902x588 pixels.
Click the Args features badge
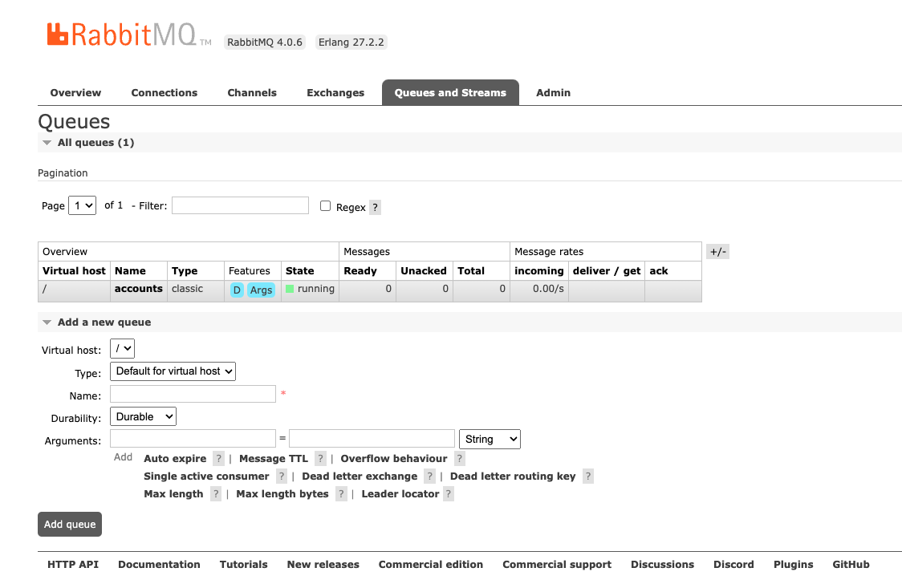click(261, 290)
